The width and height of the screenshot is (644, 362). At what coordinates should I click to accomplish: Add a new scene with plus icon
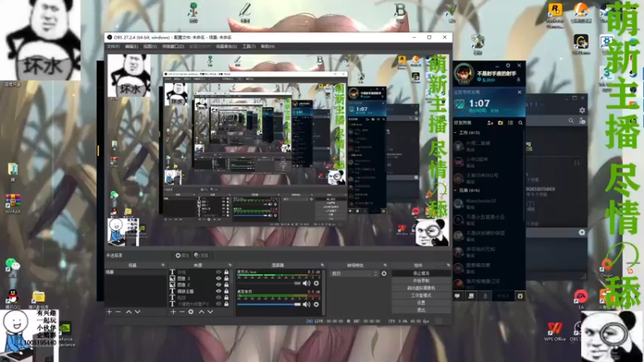pos(109,312)
